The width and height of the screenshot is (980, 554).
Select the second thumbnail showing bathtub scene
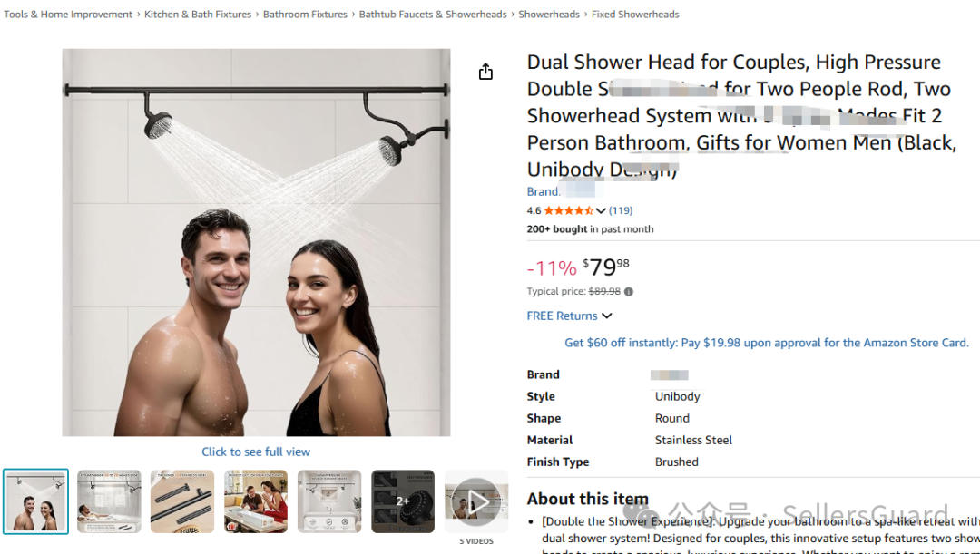click(x=110, y=501)
